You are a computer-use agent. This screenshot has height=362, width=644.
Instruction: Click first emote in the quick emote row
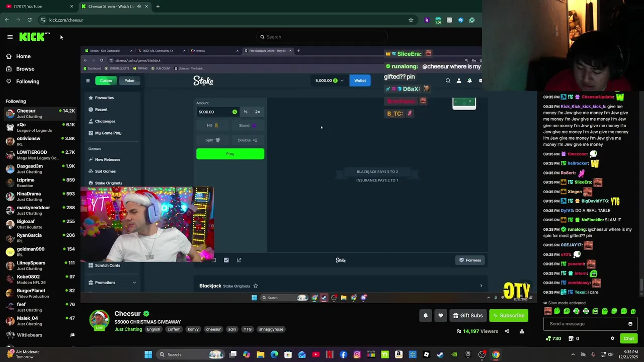pyautogui.click(x=547, y=311)
